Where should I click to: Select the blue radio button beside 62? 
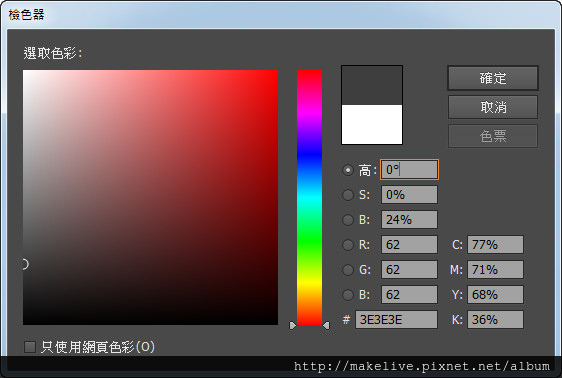point(348,295)
